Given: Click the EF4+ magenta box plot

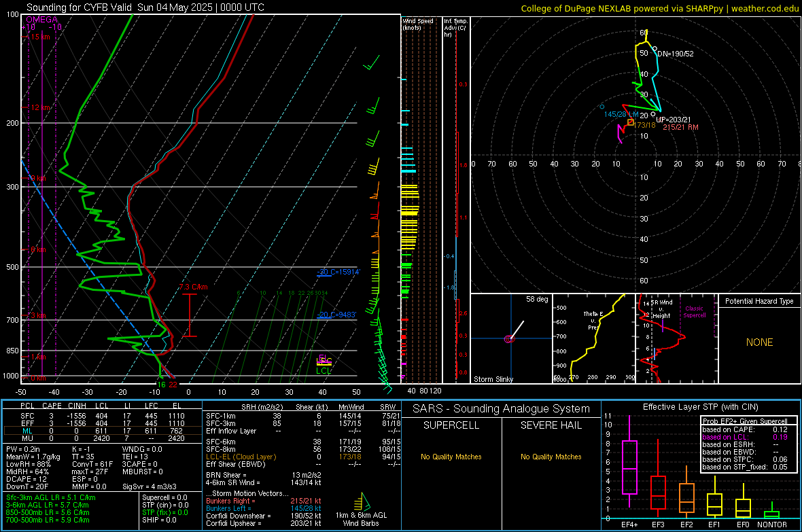Looking at the screenshot, I should coord(629,467).
